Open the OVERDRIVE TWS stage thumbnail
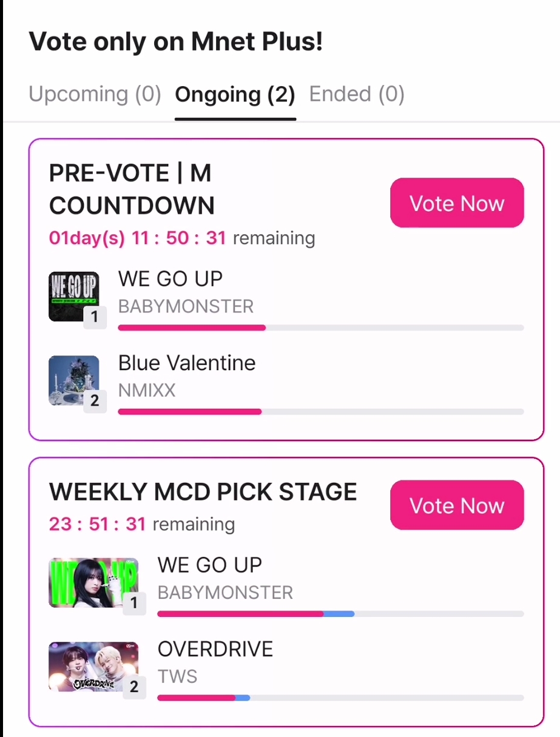Image resolution: width=560 pixels, height=737 pixels. [x=92, y=665]
